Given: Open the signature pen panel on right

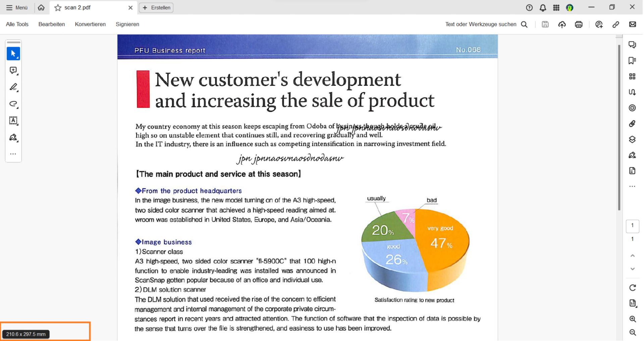Looking at the screenshot, I should click(632, 155).
